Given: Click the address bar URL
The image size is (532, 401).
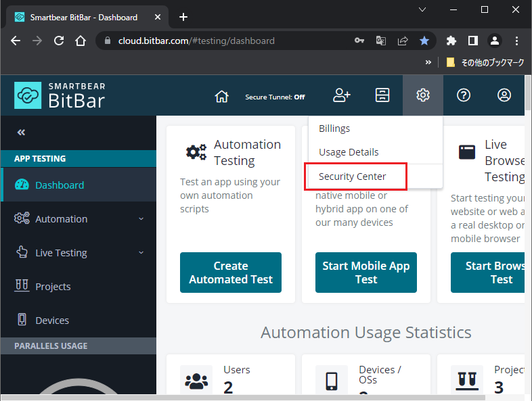Looking at the screenshot, I should click(x=196, y=41).
